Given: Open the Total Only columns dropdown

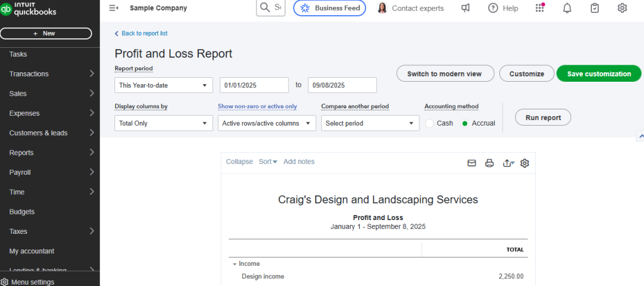Looking at the screenshot, I should pos(164,123).
